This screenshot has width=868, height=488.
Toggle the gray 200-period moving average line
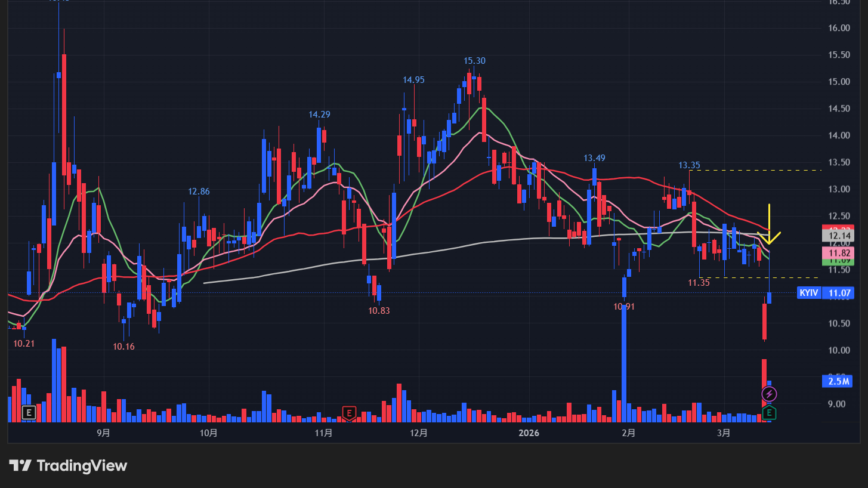tap(537, 239)
